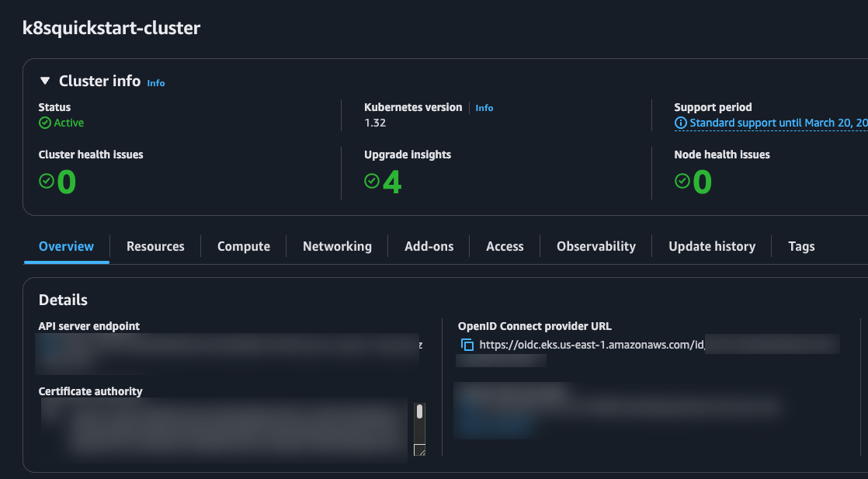The height and width of the screenshot is (479, 868).
Task: Click the Upgrade insights value 4
Action: point(392,182)
